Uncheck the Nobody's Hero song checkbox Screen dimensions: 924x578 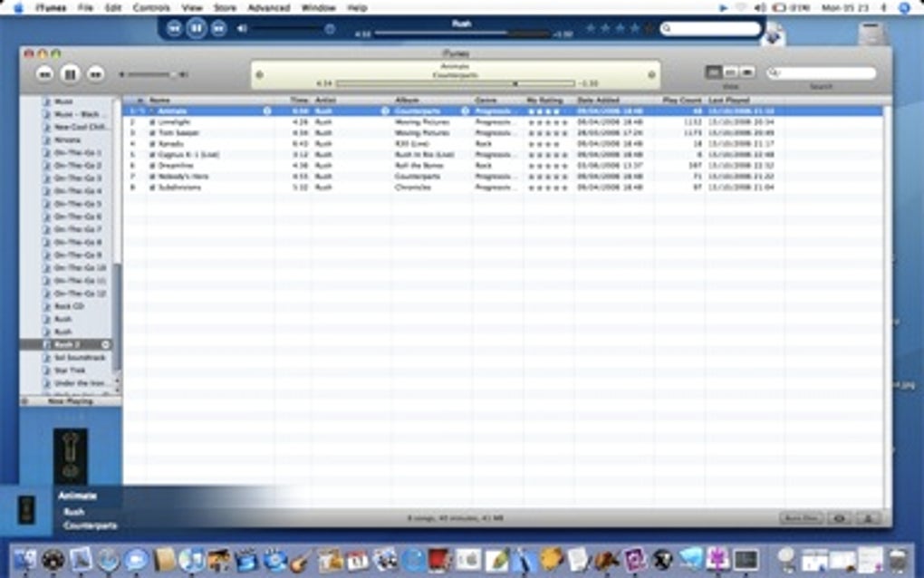(x=152, y=177)
